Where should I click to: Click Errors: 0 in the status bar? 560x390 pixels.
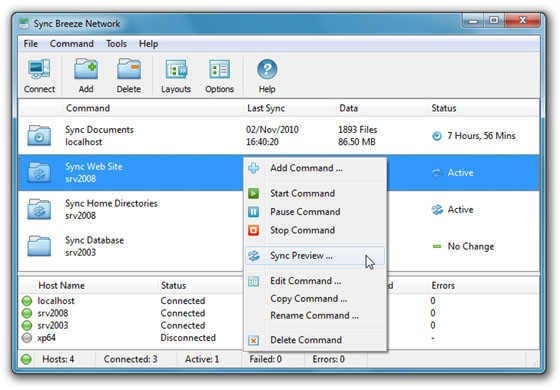(x=329, y=359)
